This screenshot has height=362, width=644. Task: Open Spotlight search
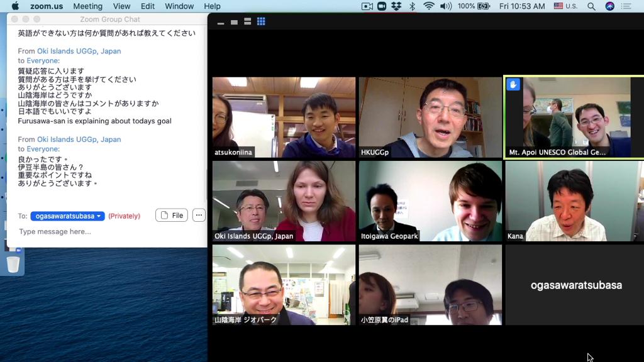(591, 6)
